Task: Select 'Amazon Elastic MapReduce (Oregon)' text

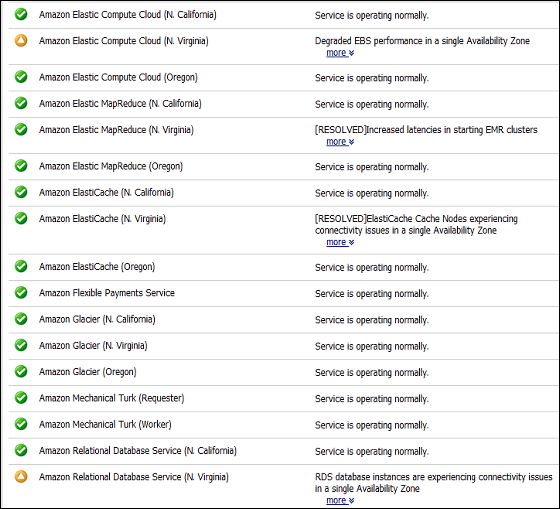Action: tap(111, 166)
